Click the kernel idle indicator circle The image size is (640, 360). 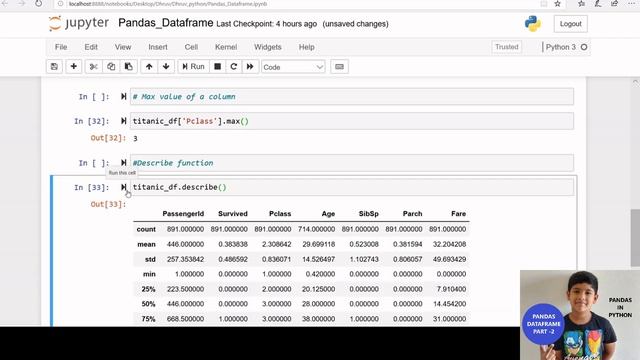coord(584,47)
